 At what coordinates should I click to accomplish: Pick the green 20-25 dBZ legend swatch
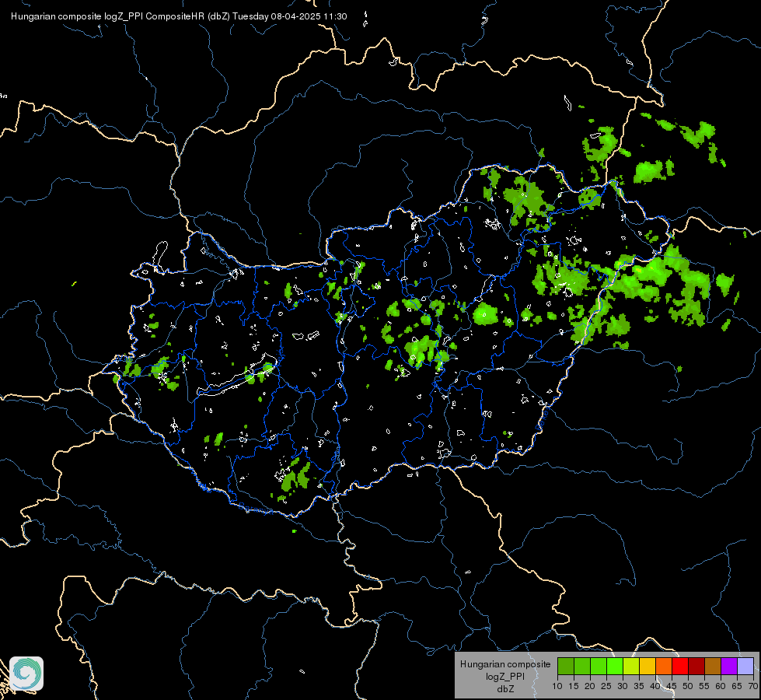click(x=599, y=666)
